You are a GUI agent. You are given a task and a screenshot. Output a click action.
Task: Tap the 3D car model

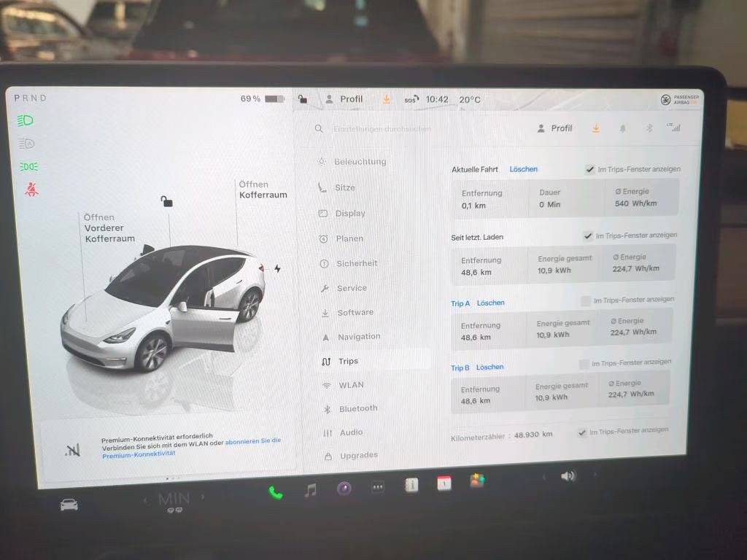162,309
